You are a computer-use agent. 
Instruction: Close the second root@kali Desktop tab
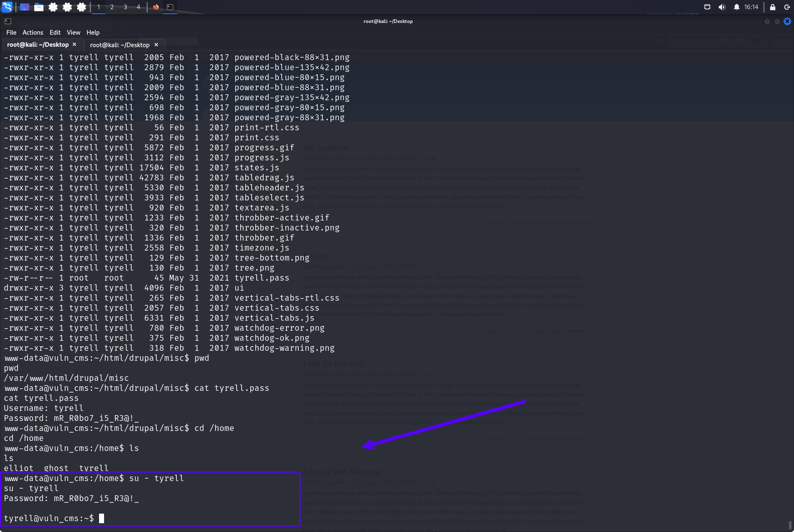tap(156, 45)
